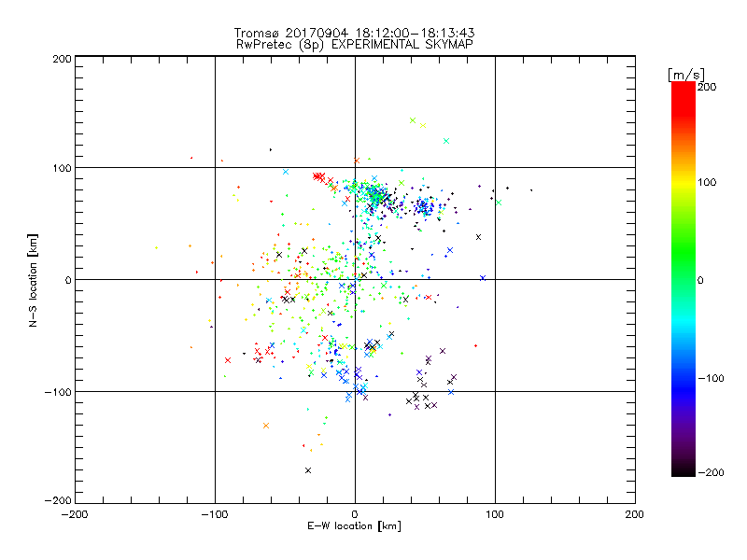Click the N-S location [km] axis label
Viewport: 747px width, 560px height.
[33, 281]
